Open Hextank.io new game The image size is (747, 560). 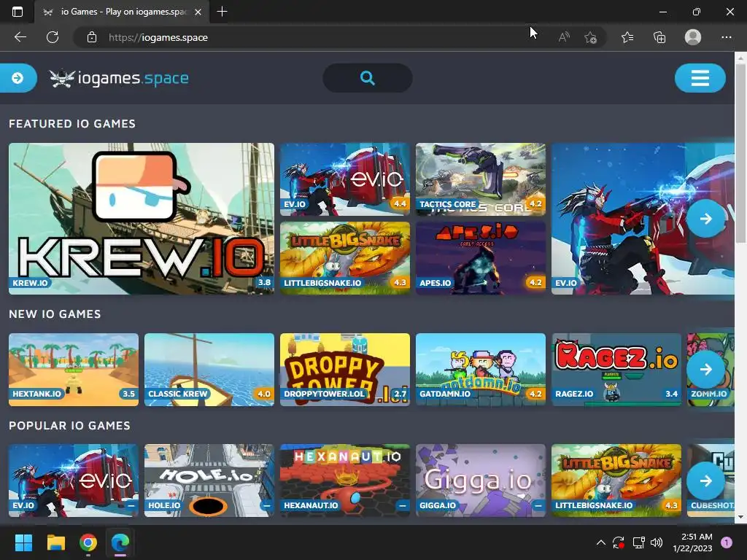click(74, 370)
